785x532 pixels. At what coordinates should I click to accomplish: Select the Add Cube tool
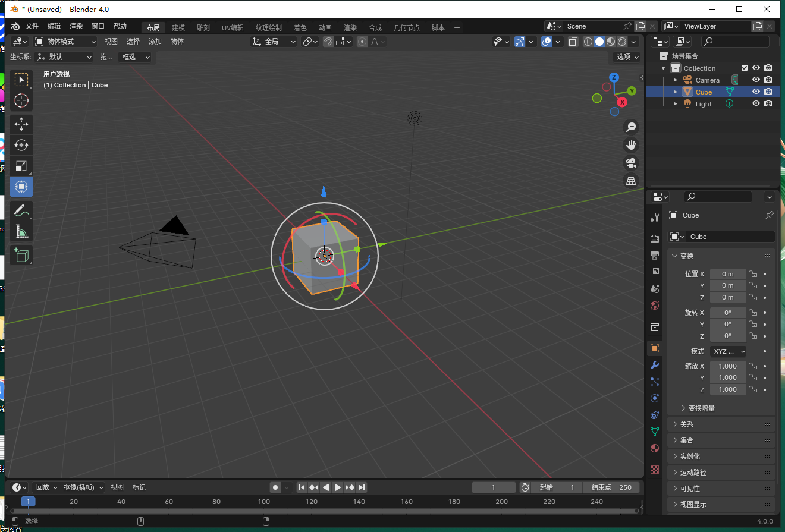[x=21, y=255]
